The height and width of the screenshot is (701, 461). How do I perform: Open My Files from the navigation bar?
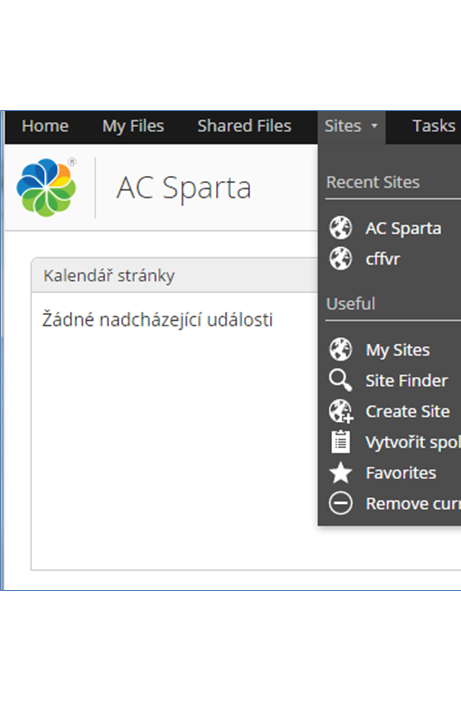pos(133,126)
